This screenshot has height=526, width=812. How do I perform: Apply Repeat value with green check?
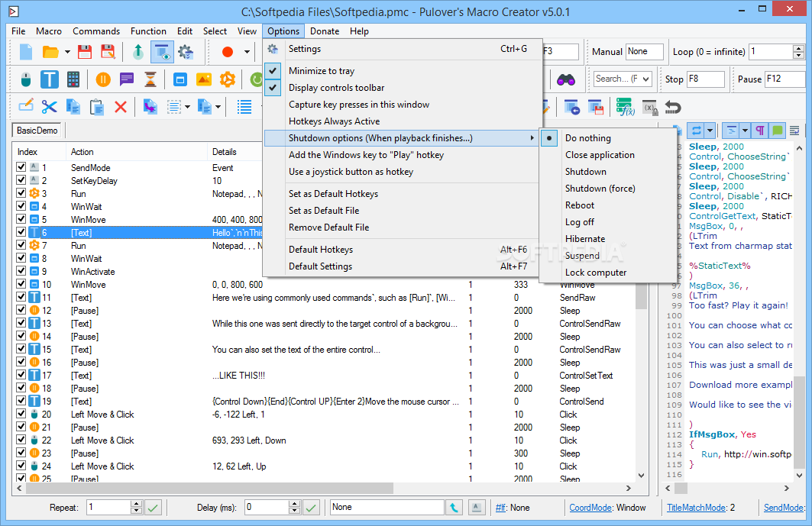coord(153,508)
